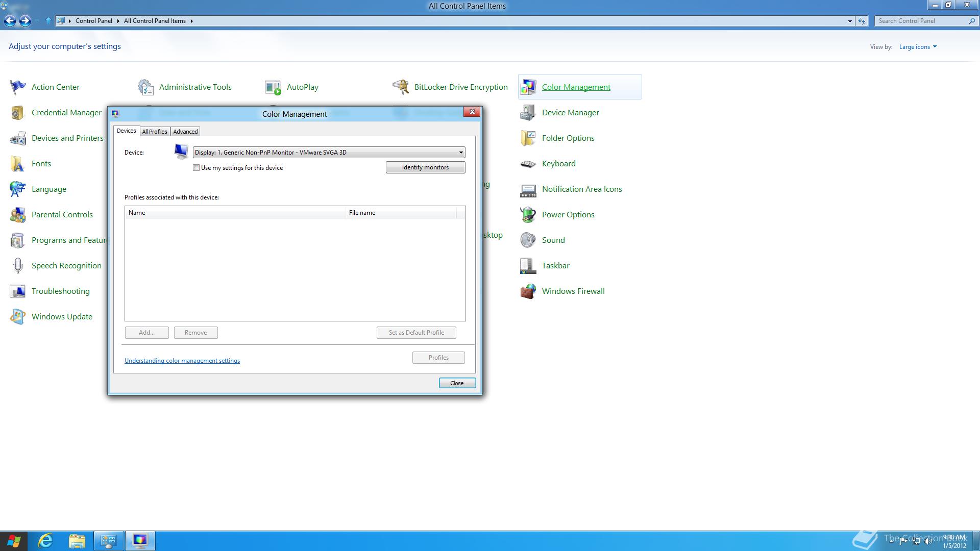
Task: Open the Action Center flag icon
Action: (17, 87)
